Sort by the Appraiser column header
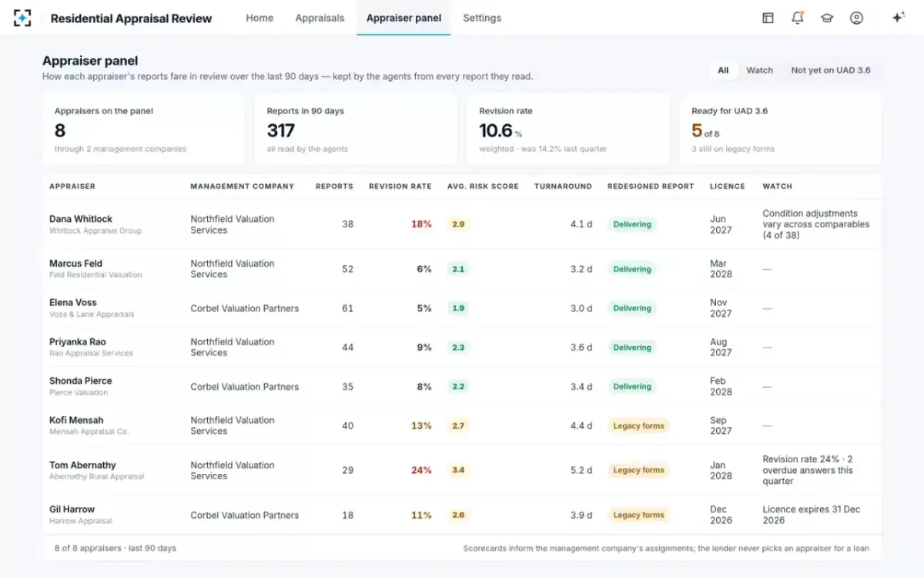 72,187
